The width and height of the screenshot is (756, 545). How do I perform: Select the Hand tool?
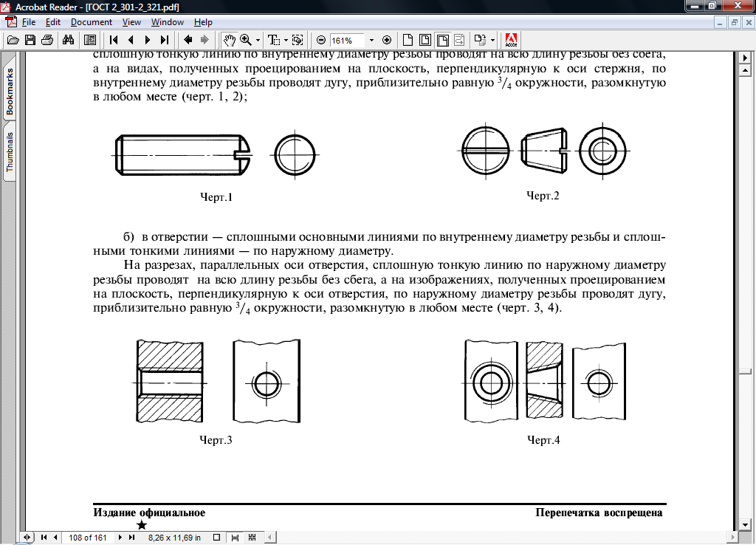point(229,40)
